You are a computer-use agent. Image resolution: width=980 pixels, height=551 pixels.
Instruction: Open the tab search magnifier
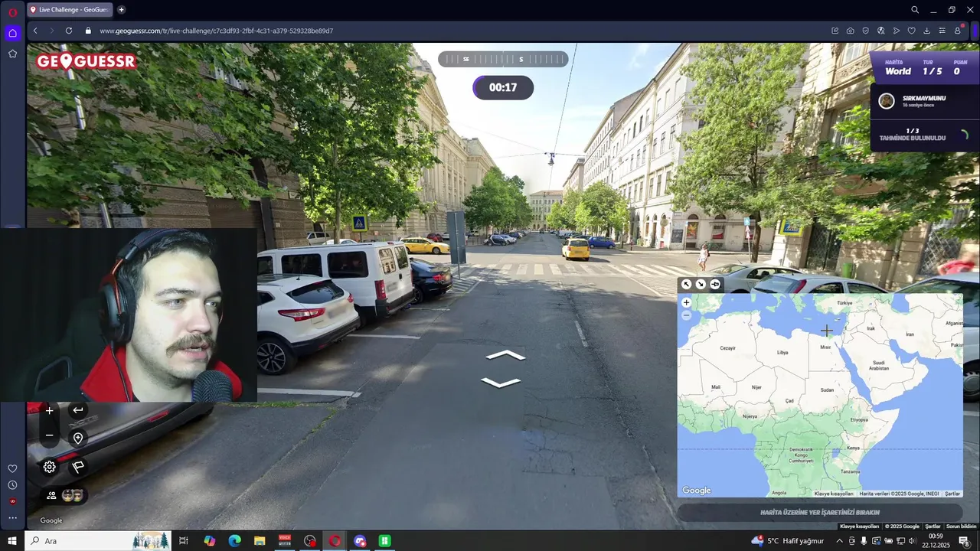[x=915, y=10]
